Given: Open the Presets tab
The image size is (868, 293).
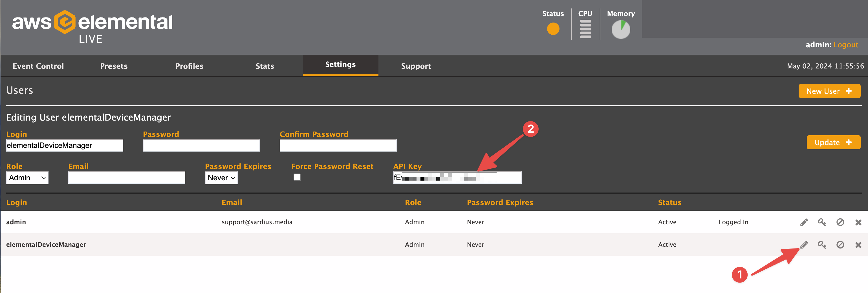Looking at the screenshot, I should (x=114, y=66).
